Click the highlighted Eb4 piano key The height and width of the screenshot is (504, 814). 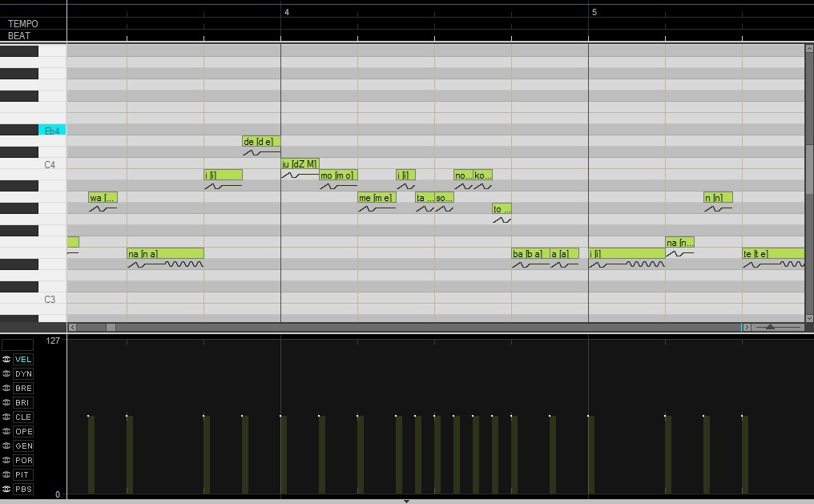(52, 131)
